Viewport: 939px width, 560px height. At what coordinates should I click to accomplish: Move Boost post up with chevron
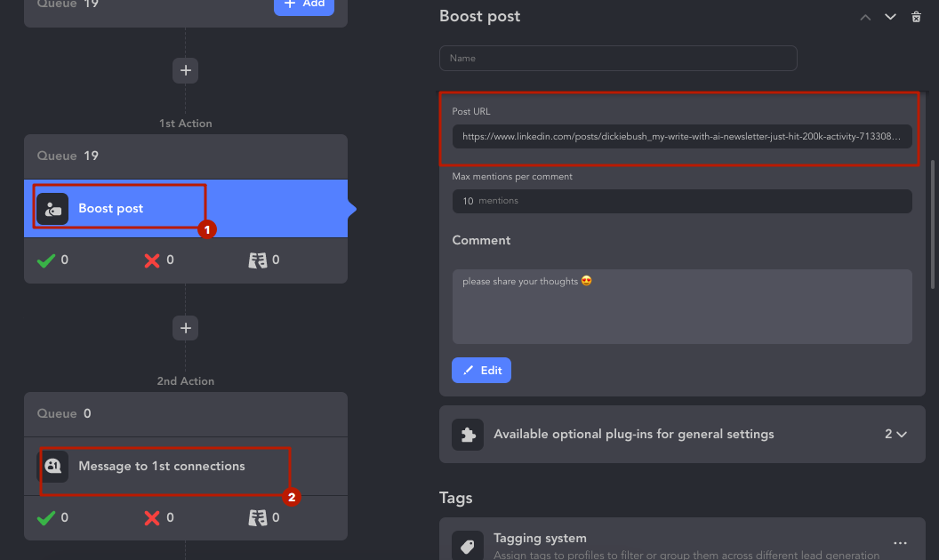click(x=865, y=18)
